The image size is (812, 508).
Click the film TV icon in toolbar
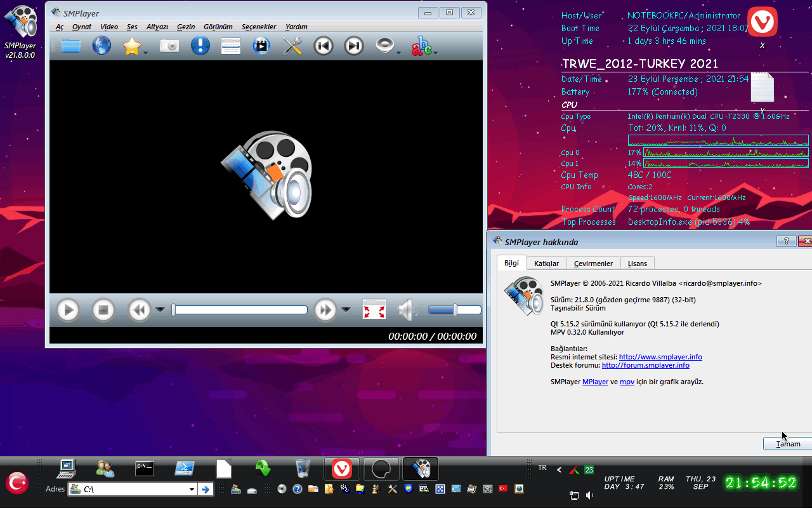click(261, 46)
